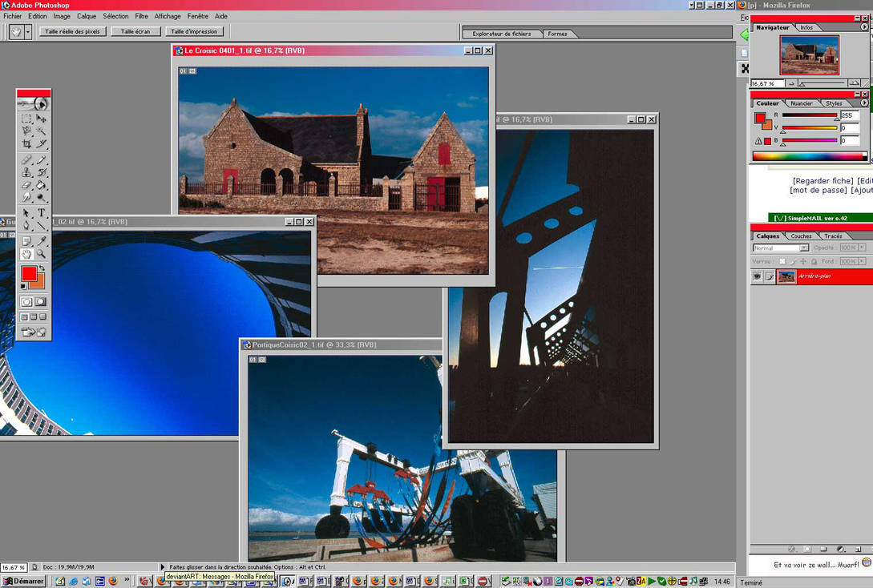Enable Quick Mask mode

41,302
